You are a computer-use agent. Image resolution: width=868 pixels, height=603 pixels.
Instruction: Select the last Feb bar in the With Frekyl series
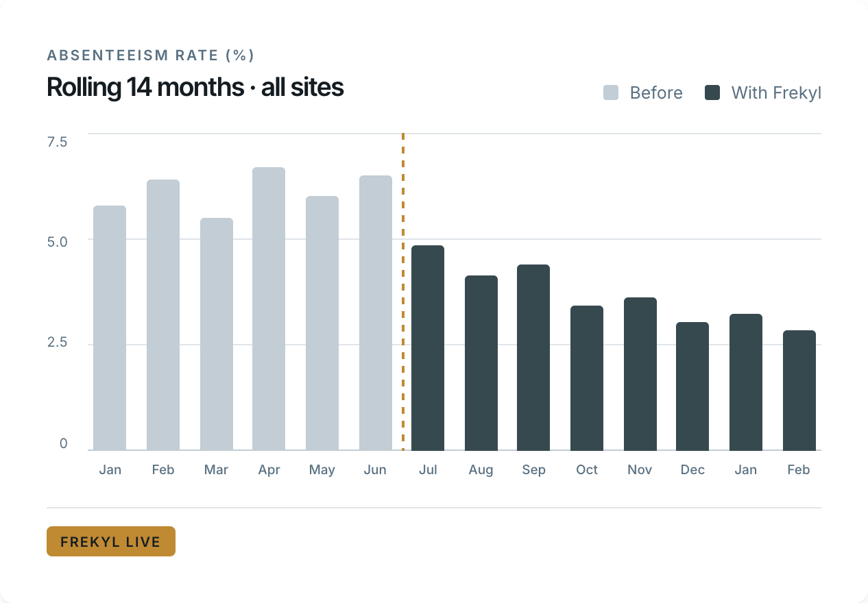799,391
